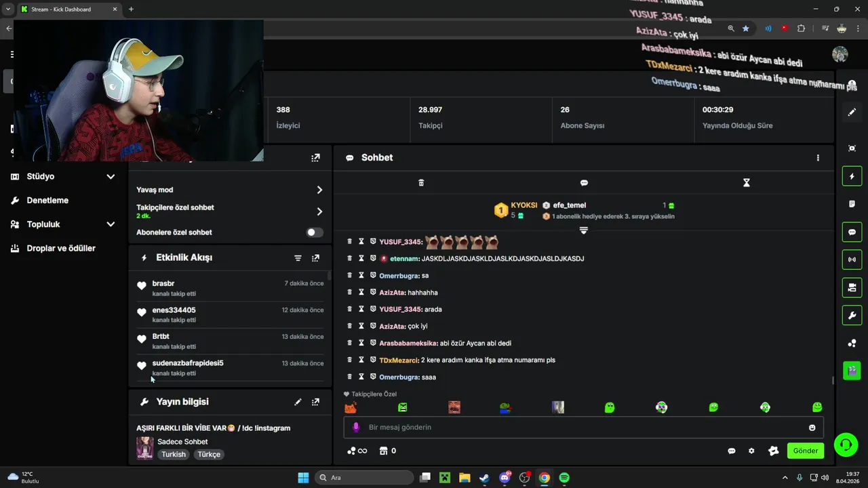Toggle Abonelere özel sohbet switch

click(x=314, y=232)
